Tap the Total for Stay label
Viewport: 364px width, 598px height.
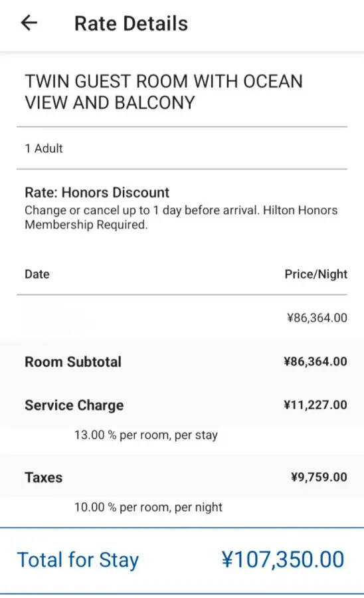78,560
